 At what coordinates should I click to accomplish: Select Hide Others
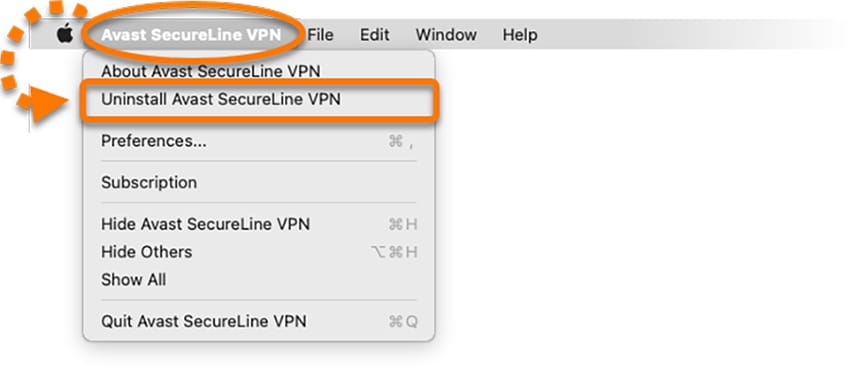point(259,252)
